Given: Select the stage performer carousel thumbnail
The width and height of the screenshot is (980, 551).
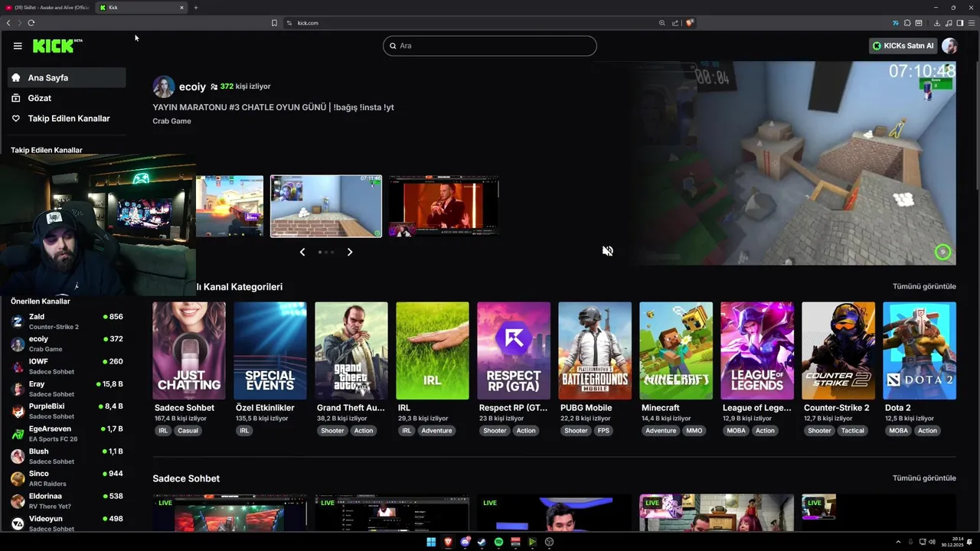Looking at the screenshot, I should coord(443,207).
